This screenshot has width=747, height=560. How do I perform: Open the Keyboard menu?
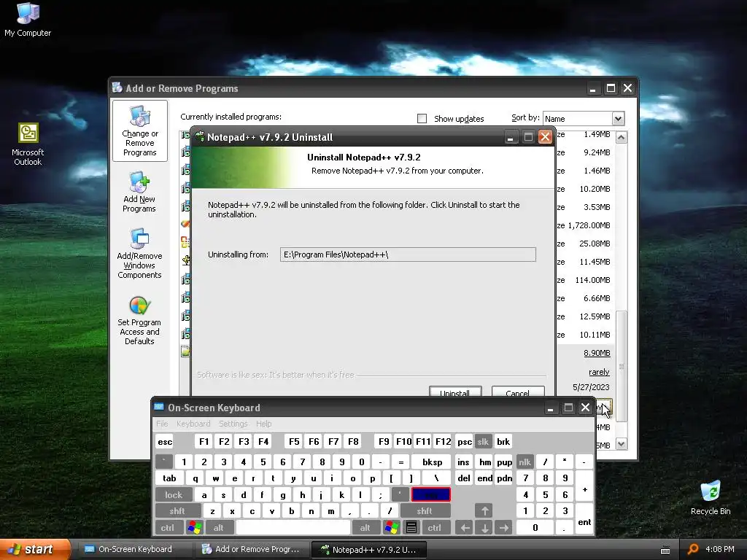point(193,424)
